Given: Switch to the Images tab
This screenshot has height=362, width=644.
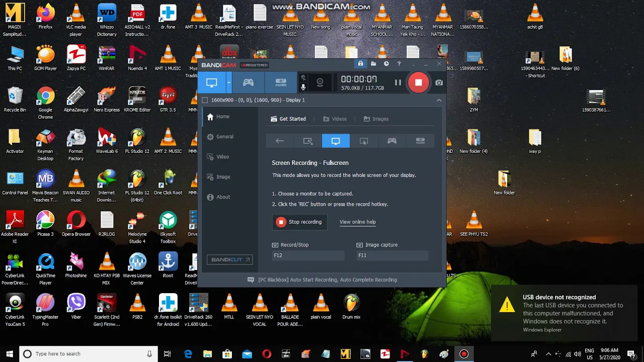Looking at the screenshot, I should (376, 119).
